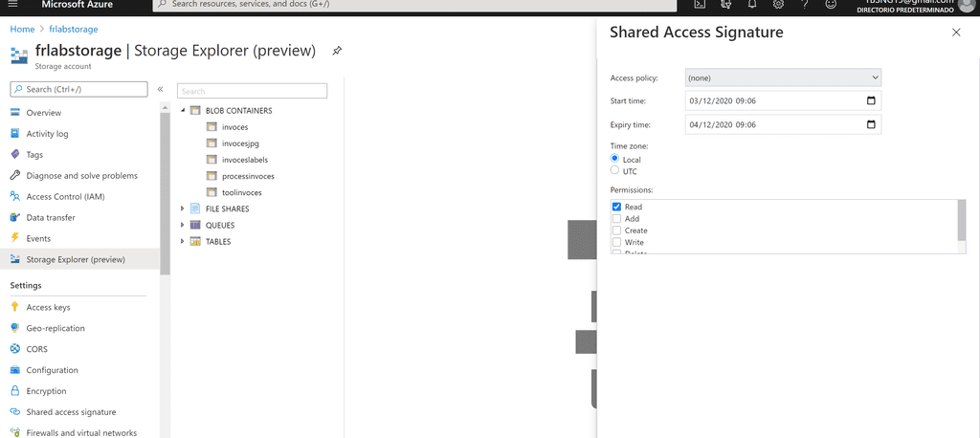Open calendar picker for Expiry time
This screenshot has height=438, width=980.
871,124
